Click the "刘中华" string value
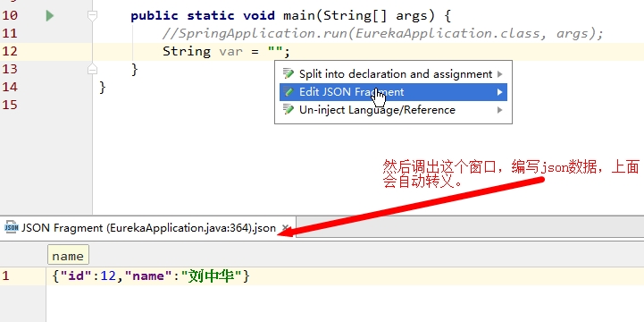644x322 pixels. click(x=212, y=276)
